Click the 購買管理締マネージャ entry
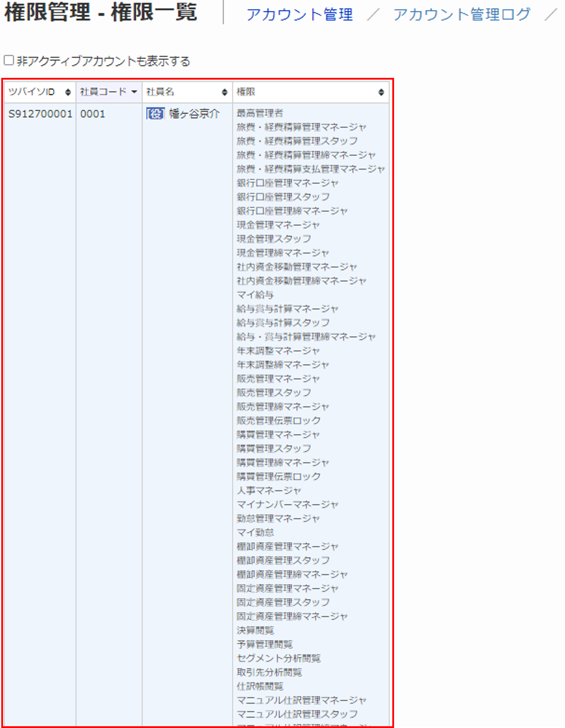Screen dimensions: 565x728 (x=282, y=463)
